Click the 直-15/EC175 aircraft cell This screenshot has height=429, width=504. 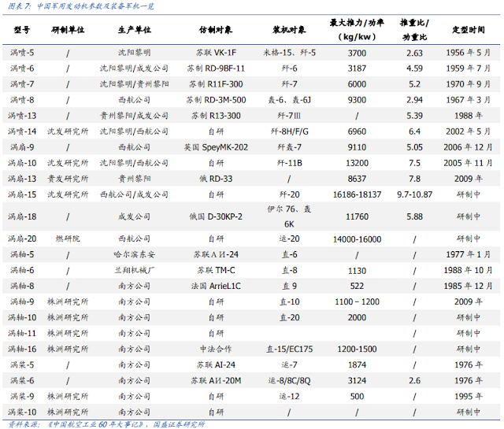pyautogui.click(x=289, y=349)
